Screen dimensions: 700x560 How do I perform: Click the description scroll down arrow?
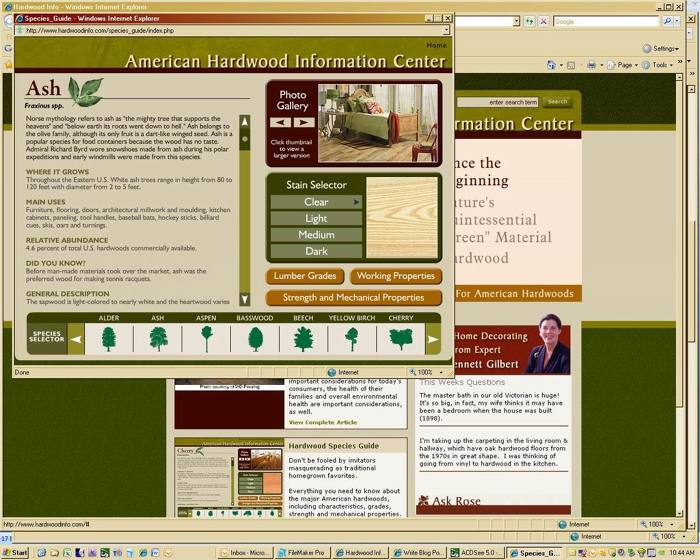pos(245,299)
